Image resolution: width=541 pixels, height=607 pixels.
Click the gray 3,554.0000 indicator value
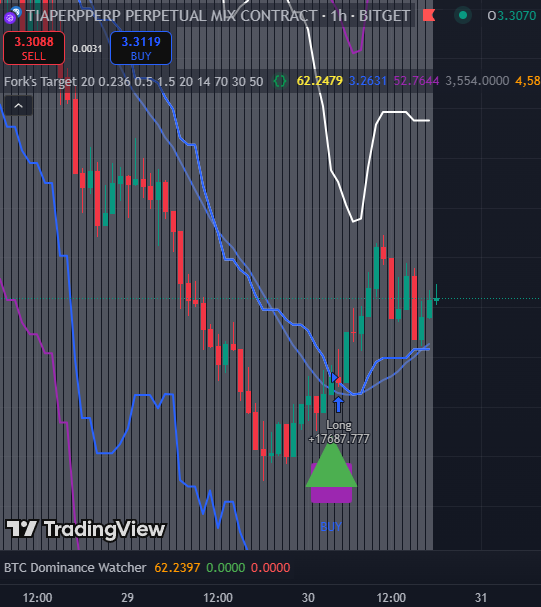(x=477, y=81)
